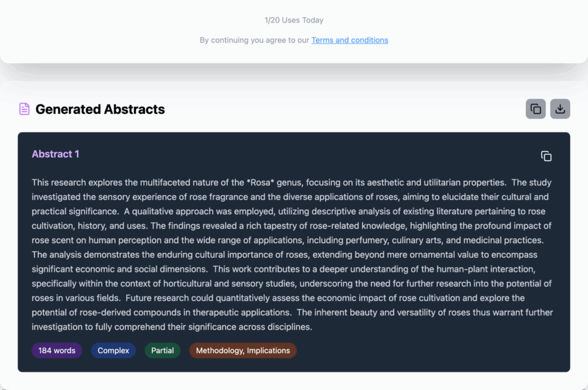
Task: Click the phrase 'This research explores' in abstract
Action: (76, 183)
